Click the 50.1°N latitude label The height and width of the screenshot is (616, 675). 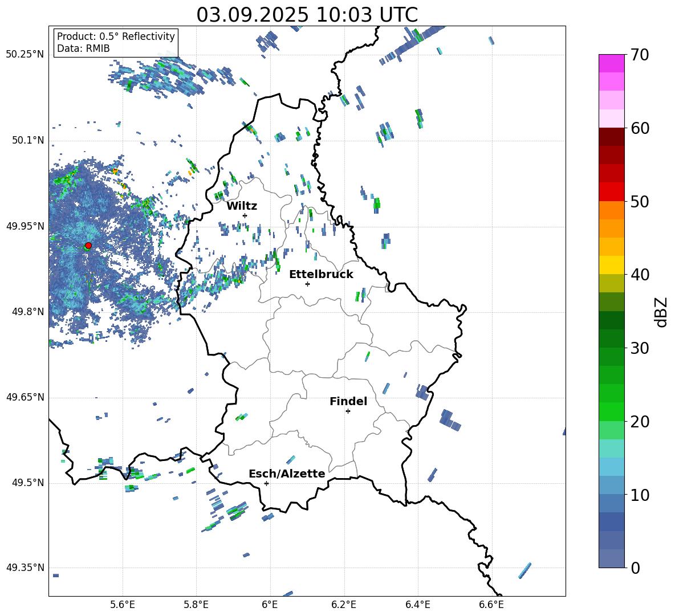coord(28,140)
